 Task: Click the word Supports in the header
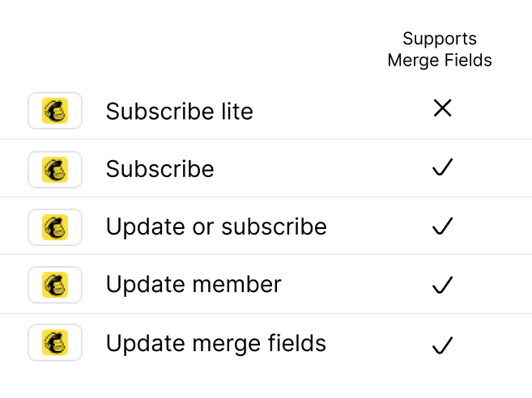[440, 39]
